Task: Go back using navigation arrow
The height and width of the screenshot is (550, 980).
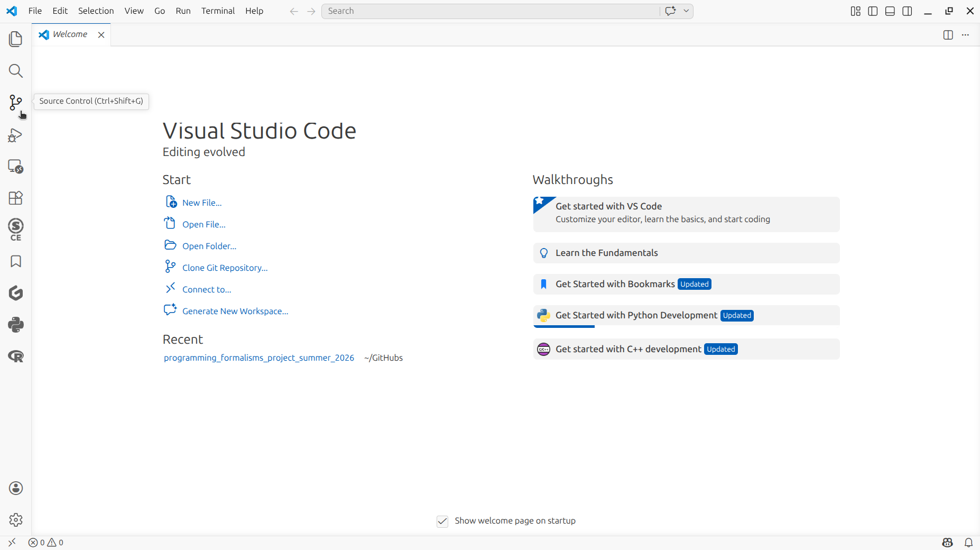Action: tap(294, 11)
